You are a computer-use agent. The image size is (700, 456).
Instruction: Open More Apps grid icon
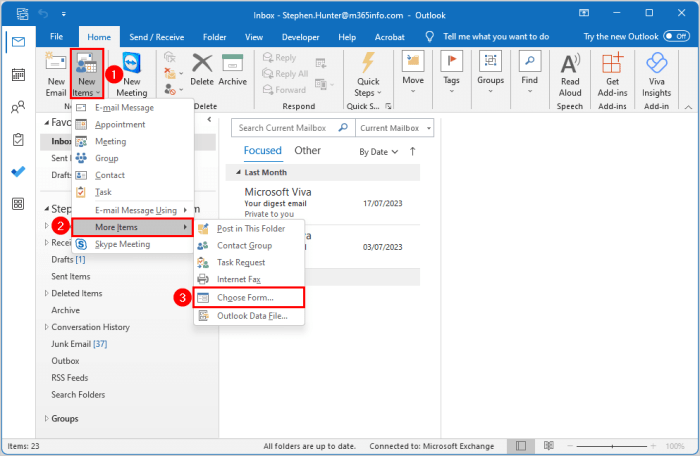tap(18, 204)
